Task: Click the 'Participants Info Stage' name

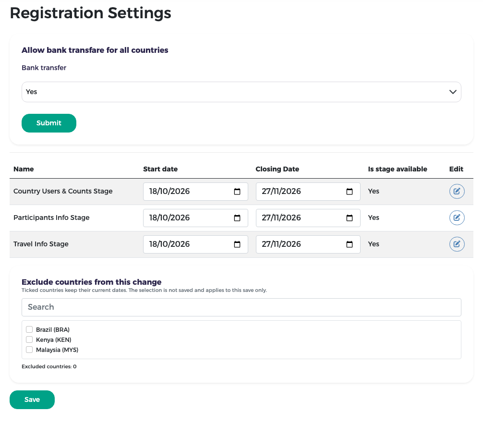Action: coord(51,218)
